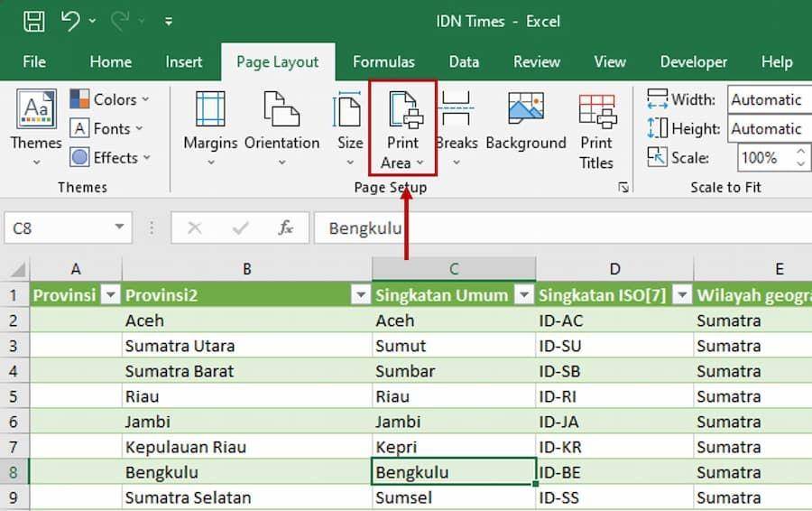The height and width of the screenshot is (511, 812).
Task: Open the Margins menu
Action: 210,128
